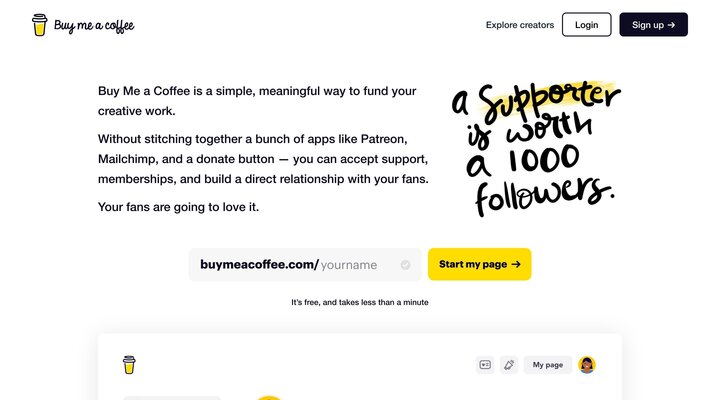Click the "It's free" caption text
This screenshot has width=720, height=400.
click(x=359, y=302)
